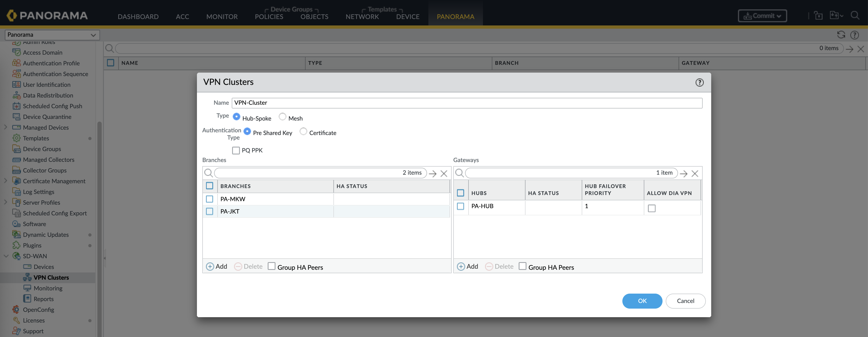
Task: Switch to the POLICIES tab
Action: (269, 17)
